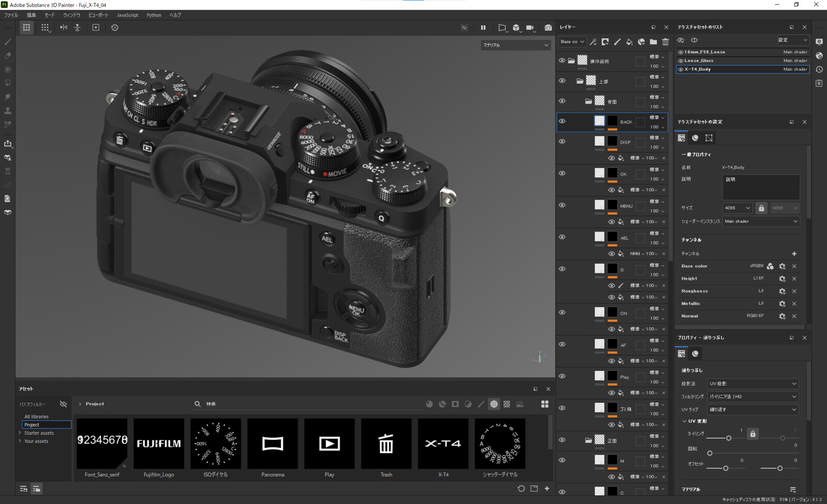Open the ファイル menu

[x=11, y=15]
